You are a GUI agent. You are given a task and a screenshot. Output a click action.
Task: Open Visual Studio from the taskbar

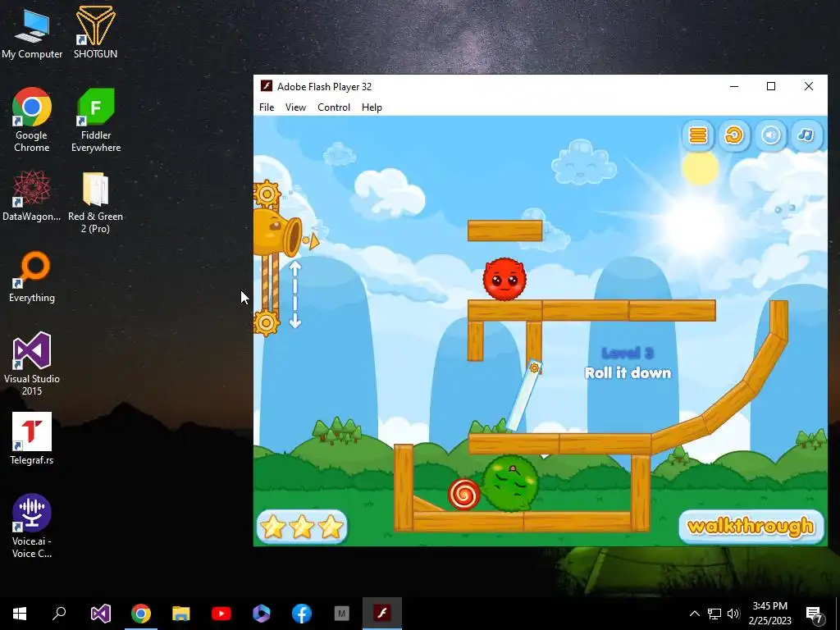tap(101, 614)
